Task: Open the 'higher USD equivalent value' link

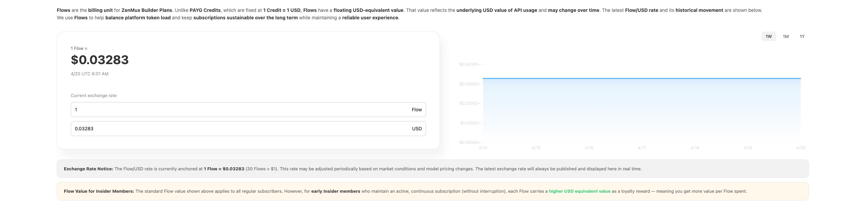Action: (579, 191)
